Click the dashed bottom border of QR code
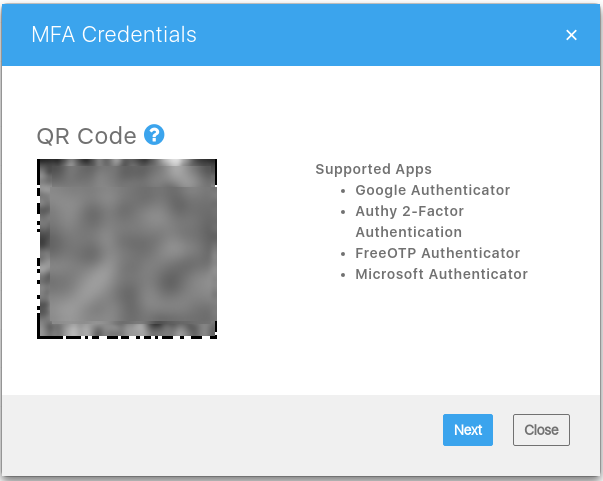 tap(127, 337)
